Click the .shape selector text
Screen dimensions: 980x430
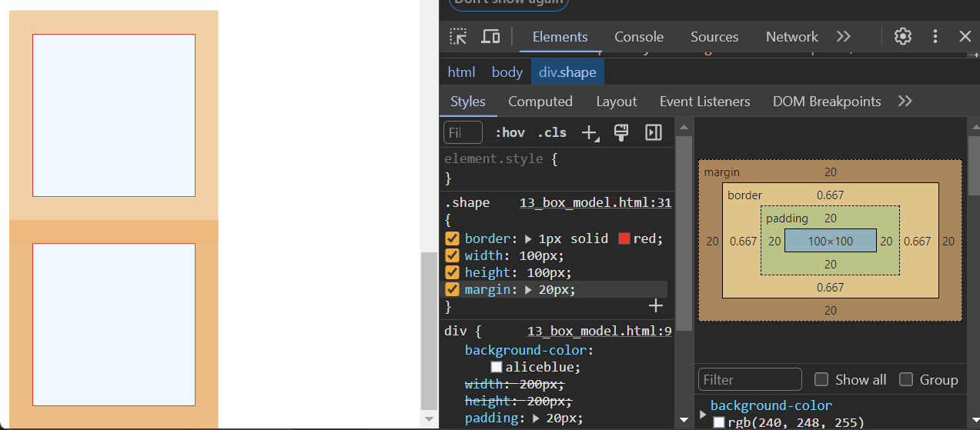(467, 203)
